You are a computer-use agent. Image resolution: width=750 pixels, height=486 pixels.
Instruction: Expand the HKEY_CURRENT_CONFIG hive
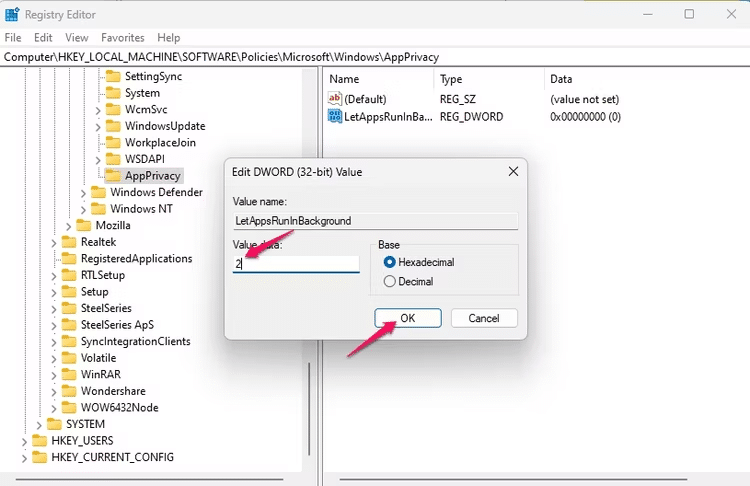tap(25, 457)
